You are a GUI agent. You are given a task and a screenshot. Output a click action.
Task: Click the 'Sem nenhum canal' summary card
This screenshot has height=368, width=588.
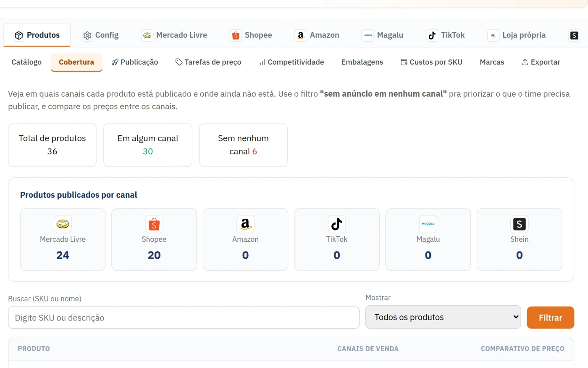coord(244,145)
